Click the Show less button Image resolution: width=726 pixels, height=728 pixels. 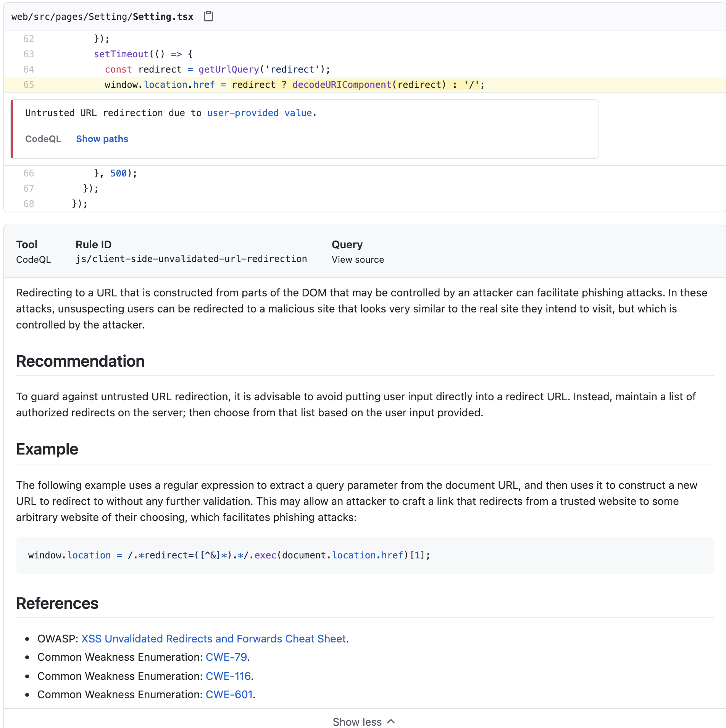[358, 721]
